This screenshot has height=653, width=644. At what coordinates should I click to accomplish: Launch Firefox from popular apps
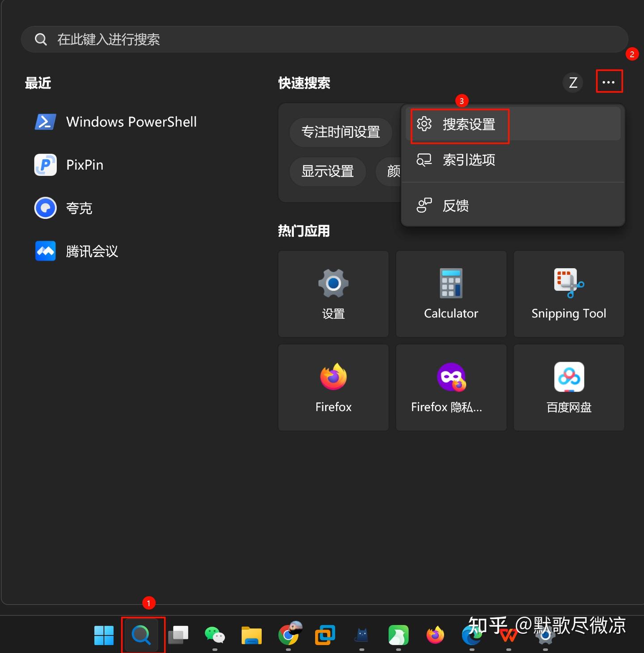(x=333, y=387)
